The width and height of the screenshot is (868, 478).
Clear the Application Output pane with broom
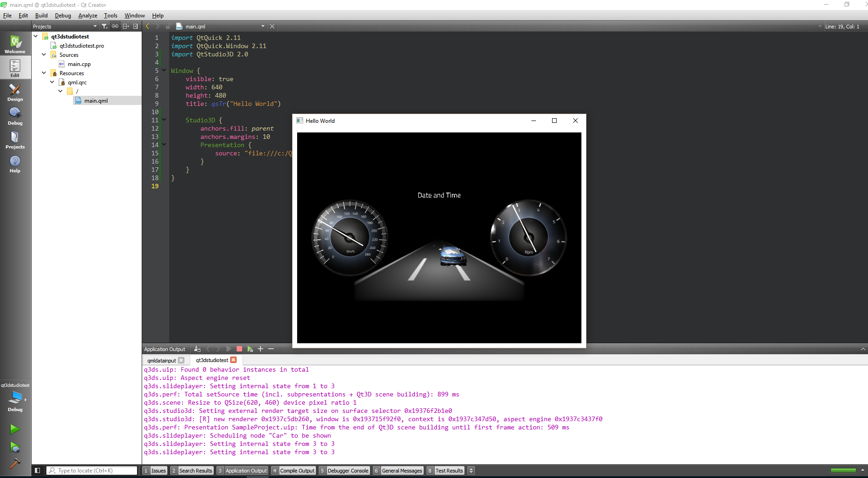(197, 349)
